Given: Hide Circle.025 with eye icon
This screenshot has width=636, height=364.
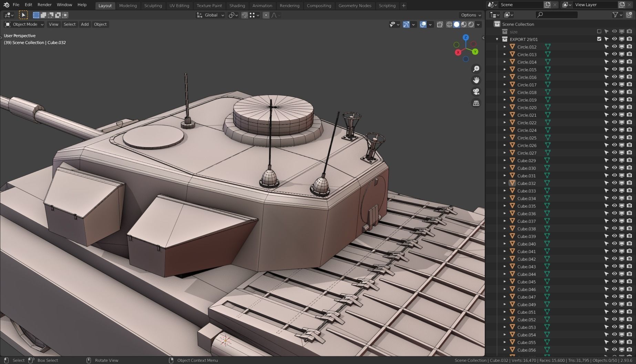Looking at the screenshot, I should [614, 138].
